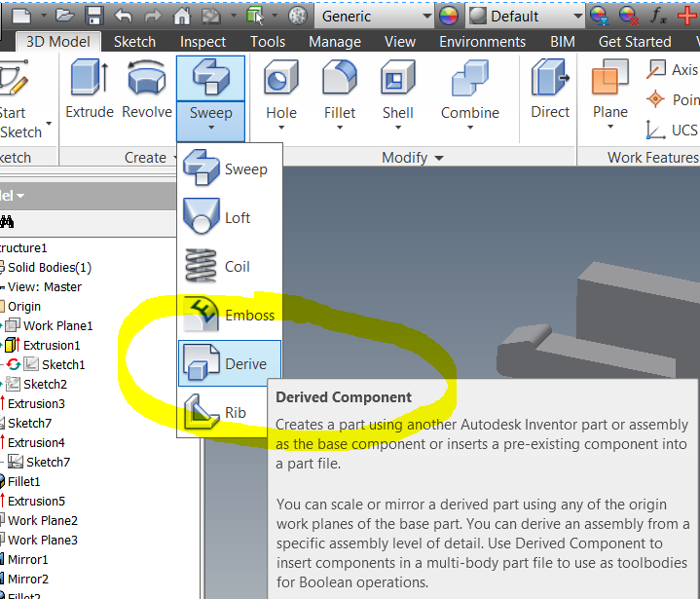The image size is (700, 599).
Task: Expand the Fillet dropdown arrow
Action: point(340,128)
